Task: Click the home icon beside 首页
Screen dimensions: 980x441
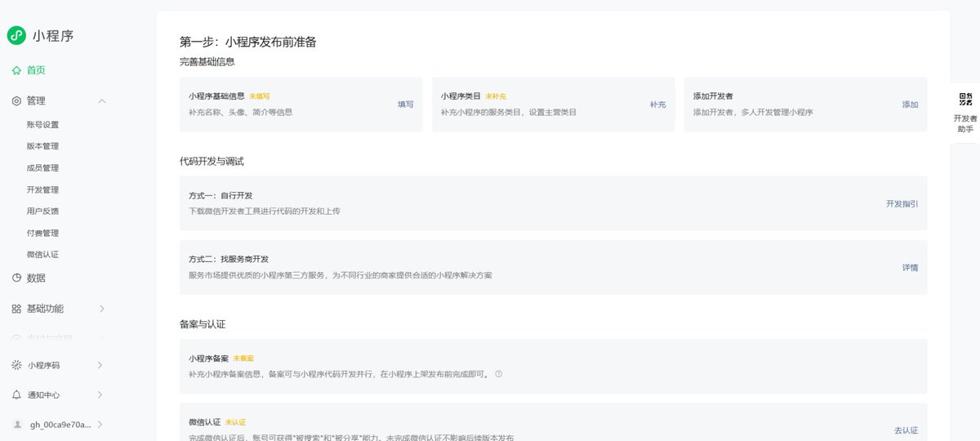Action: tap(16, 70)
